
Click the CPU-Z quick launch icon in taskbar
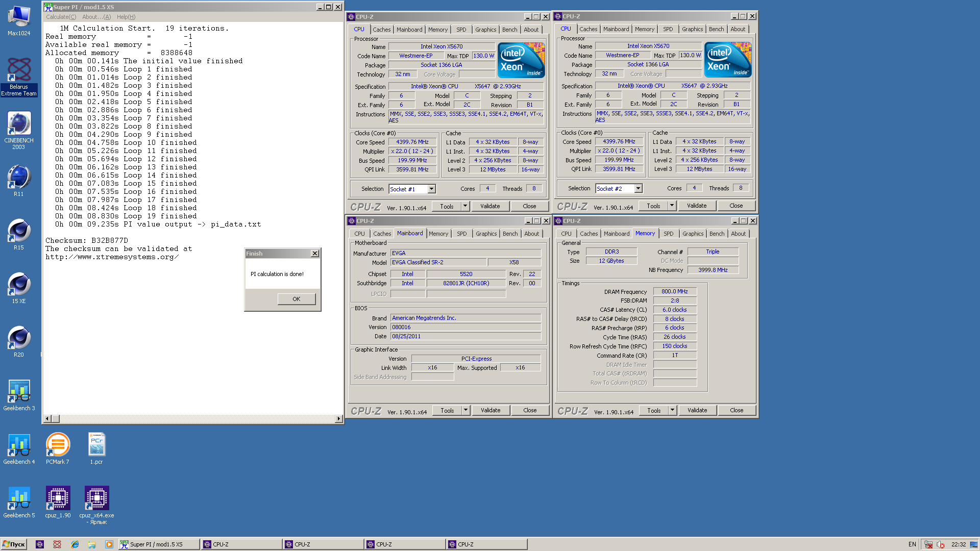click(40, 544)
